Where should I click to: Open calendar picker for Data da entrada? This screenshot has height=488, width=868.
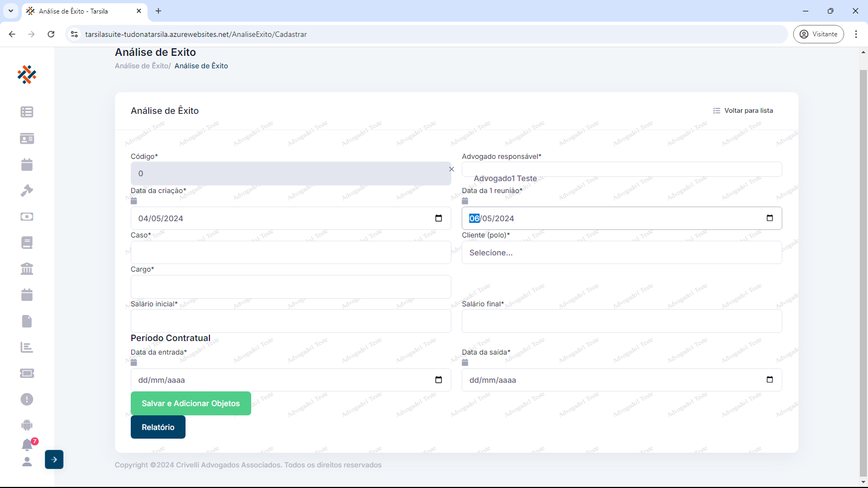[438, 380]
